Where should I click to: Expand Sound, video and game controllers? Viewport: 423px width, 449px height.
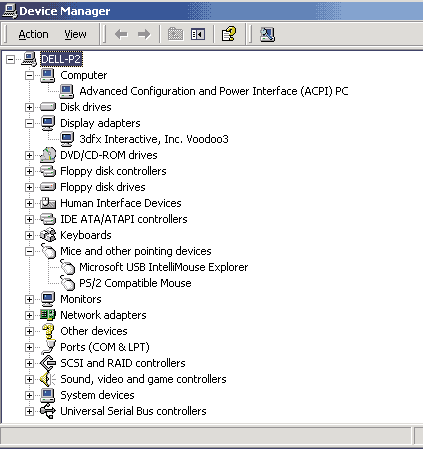(x=29, y=379)
